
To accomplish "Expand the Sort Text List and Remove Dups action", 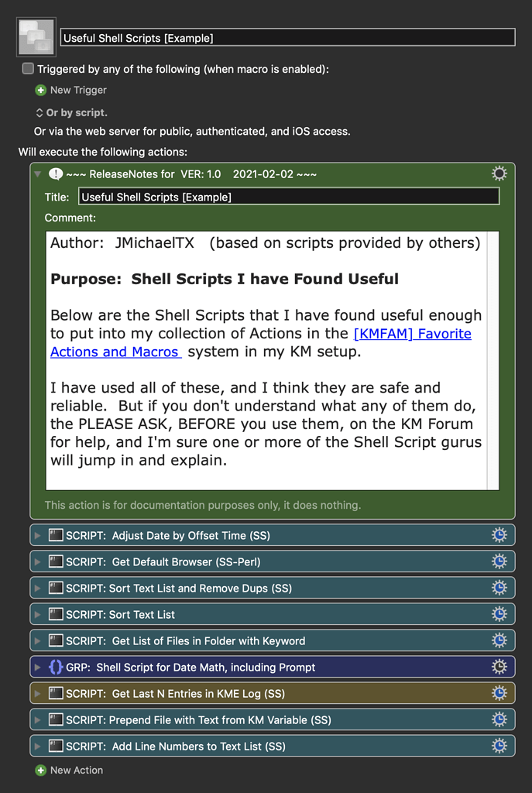I will click(37, 588).
